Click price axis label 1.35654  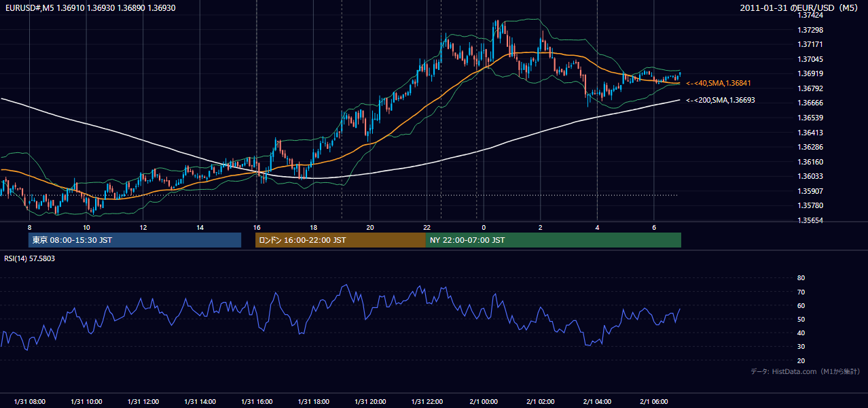810,220
